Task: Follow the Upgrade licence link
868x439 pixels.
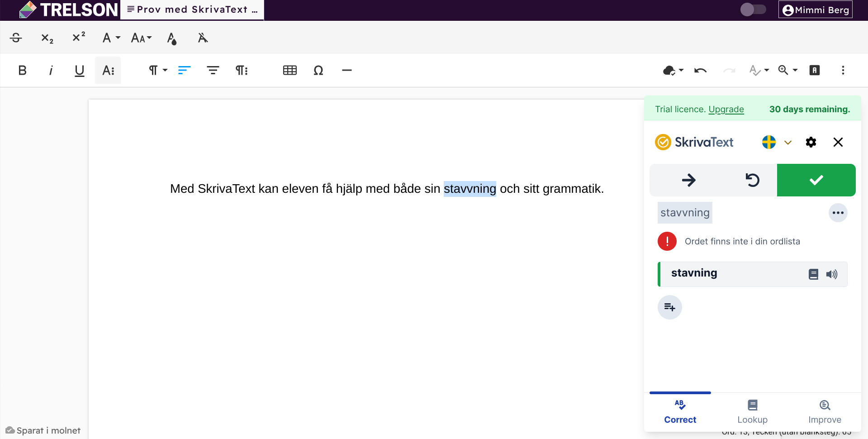Action: tap(726, 109)
